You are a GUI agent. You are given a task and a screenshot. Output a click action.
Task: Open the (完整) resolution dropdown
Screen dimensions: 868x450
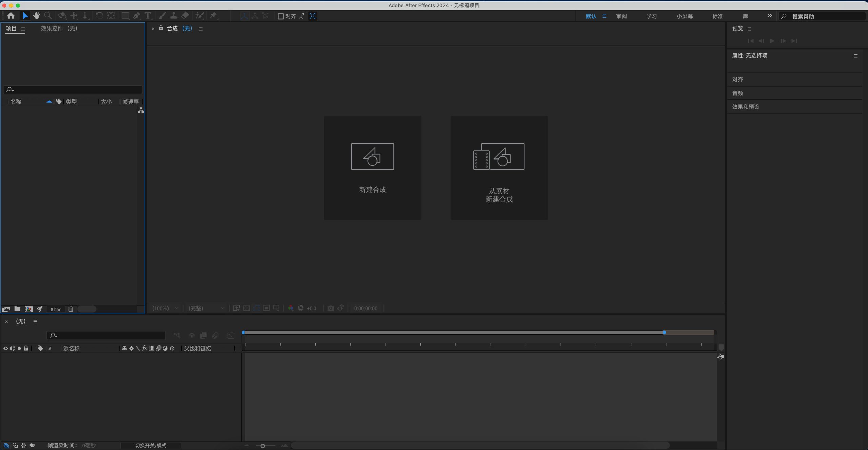click(206, 308)
